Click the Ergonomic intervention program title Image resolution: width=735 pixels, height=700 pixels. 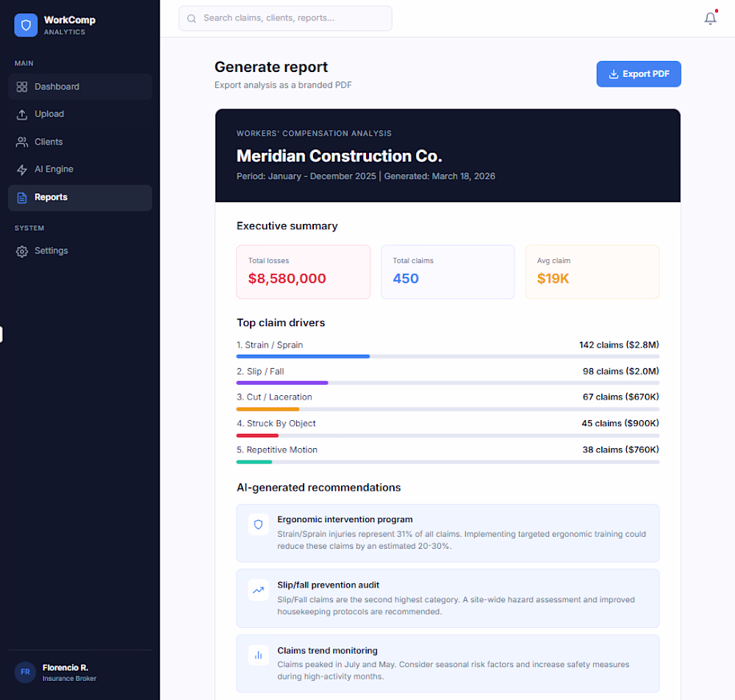point(345,519)
